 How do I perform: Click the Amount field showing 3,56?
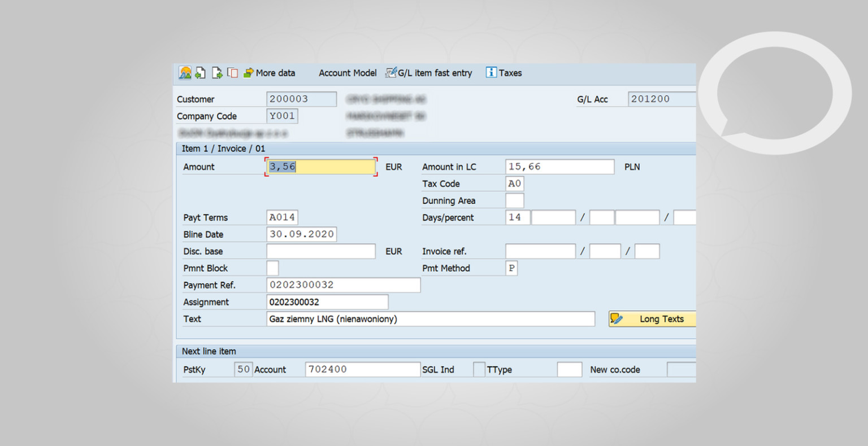click(x=320, y=167)
